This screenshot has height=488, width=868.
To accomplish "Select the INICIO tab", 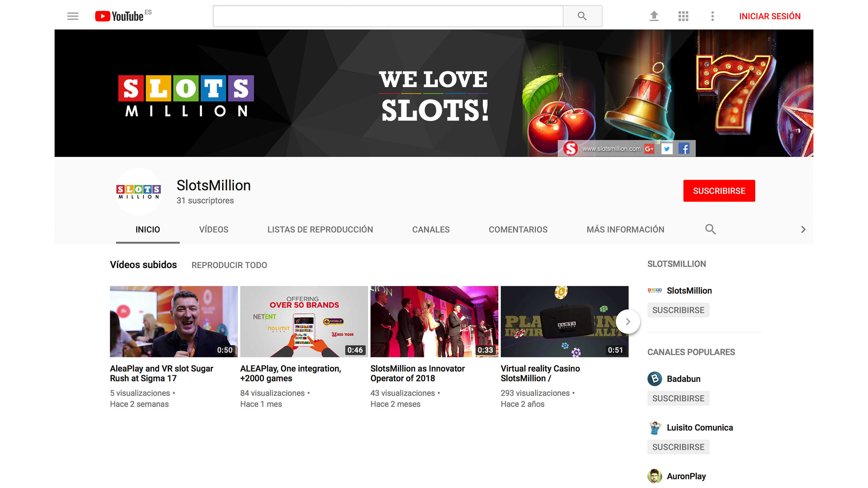I will [147, 229].
